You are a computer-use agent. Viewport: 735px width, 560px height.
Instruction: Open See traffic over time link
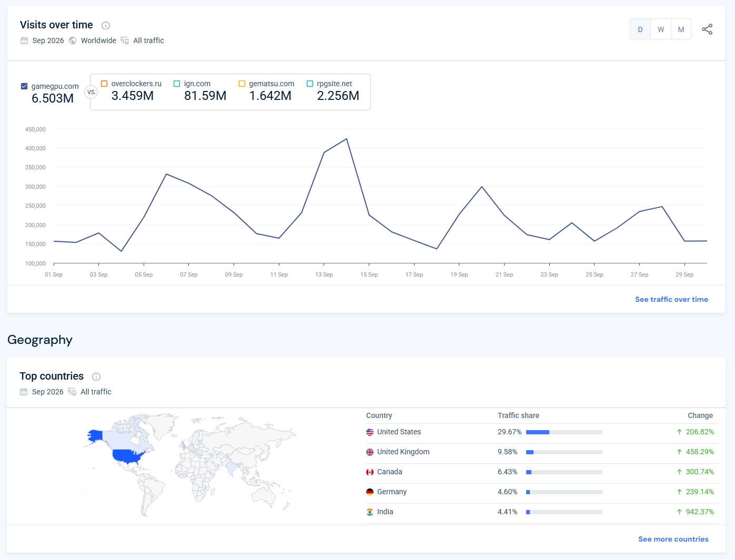coord(671,299)
